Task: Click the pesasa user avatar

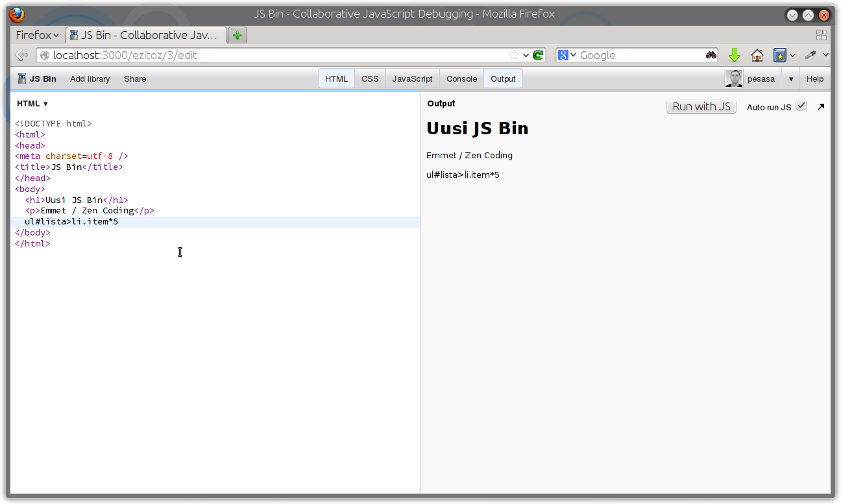Action: pyautogui.click(x=734, y=78)
